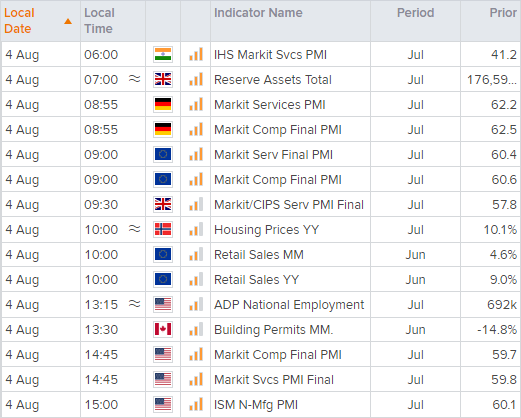Open the ADP National Employment indicator
521x418 pixels.
tap(289, 305)
